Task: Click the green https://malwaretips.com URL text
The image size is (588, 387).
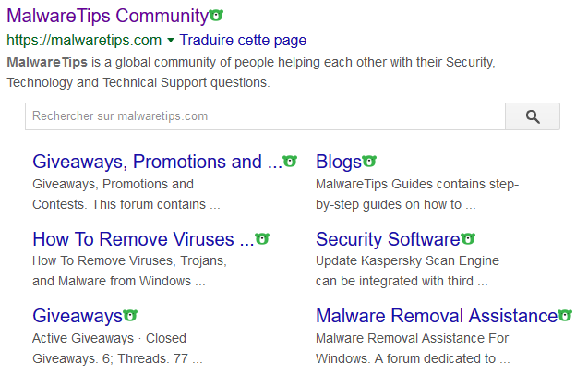Action: (x=84, y=41)
